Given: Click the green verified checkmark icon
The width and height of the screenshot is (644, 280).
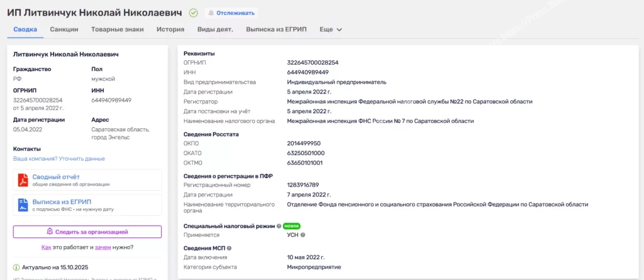Looking at the screenshot, I should (193, 13).
